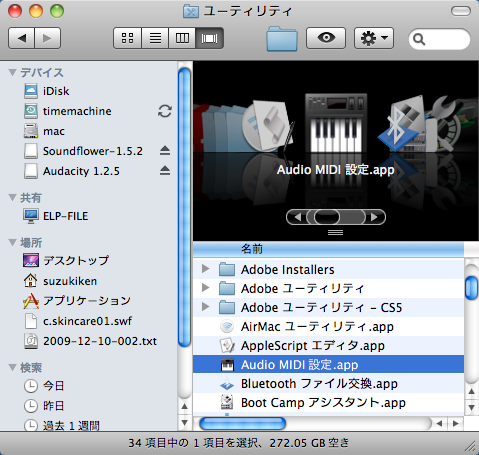The height and width of the screenshot is (455, 479).
Task: Eject Audacity 1.2.5
Action: [165, 171]
